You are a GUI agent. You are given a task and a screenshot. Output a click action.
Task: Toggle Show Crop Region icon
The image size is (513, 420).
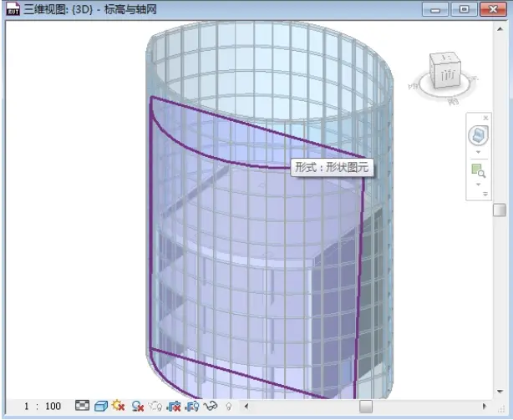point(191,407)
